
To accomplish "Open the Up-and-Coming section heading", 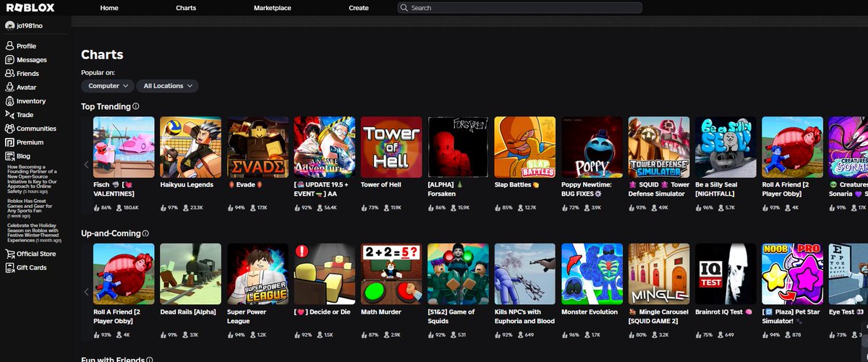I will 111,234.
